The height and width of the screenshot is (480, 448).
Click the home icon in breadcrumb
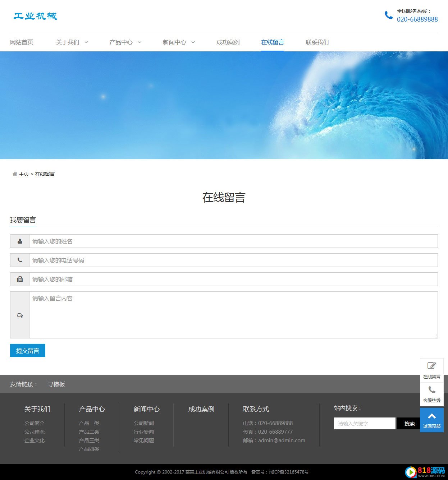[x=15, y=174]
